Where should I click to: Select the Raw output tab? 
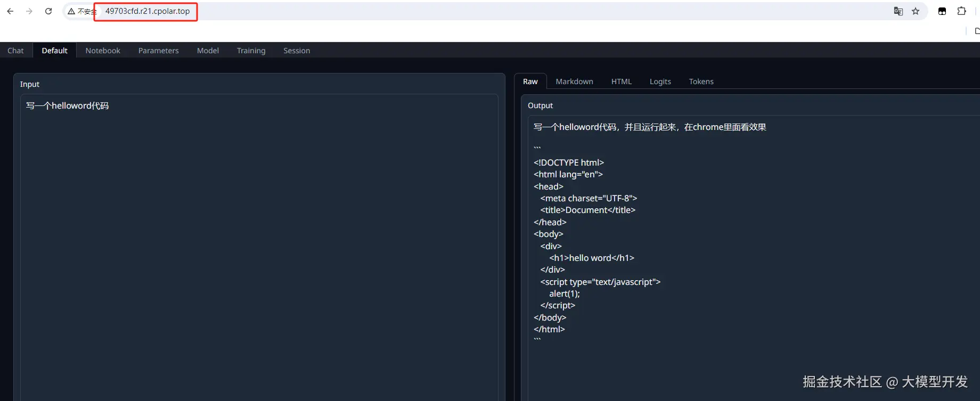[x=530, y=81]
